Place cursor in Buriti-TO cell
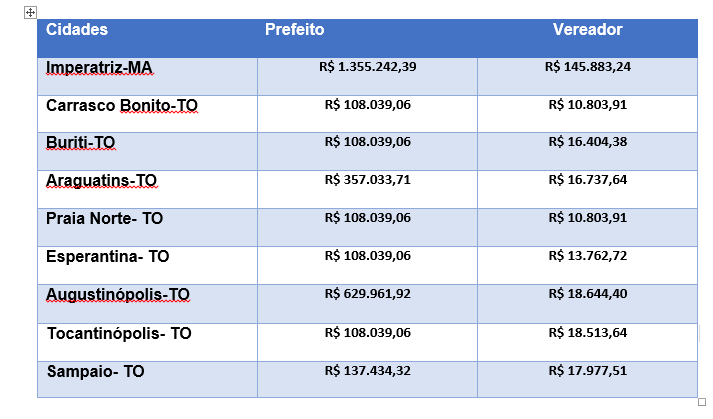Viewport: 713px width, 419px height. [81, 143]
